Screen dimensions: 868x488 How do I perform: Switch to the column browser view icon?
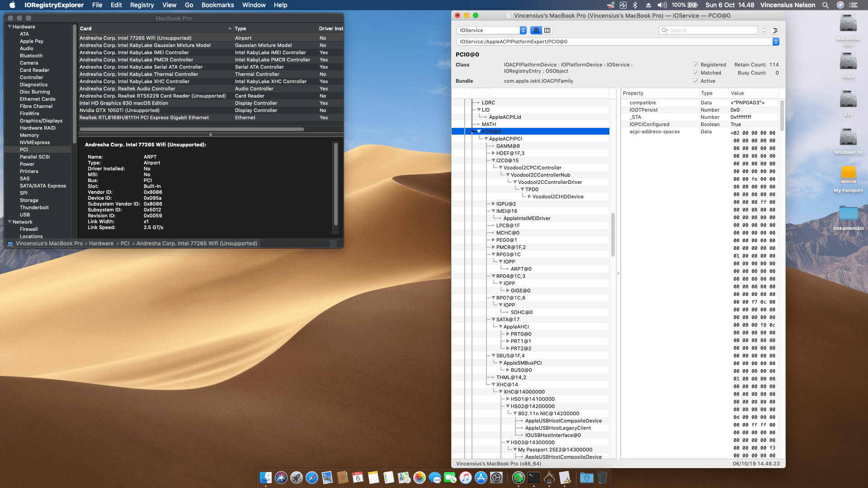547,30
